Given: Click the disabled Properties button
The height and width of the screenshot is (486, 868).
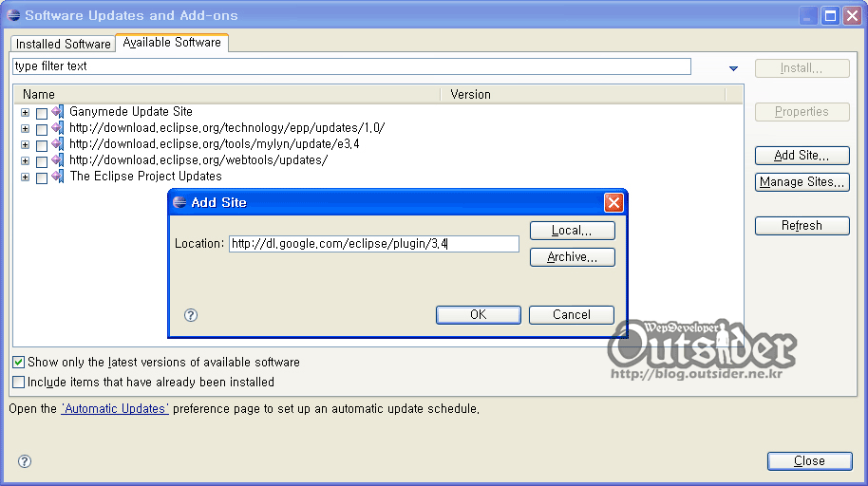Looking at the screenshot, I should click(x=802, y=112).
